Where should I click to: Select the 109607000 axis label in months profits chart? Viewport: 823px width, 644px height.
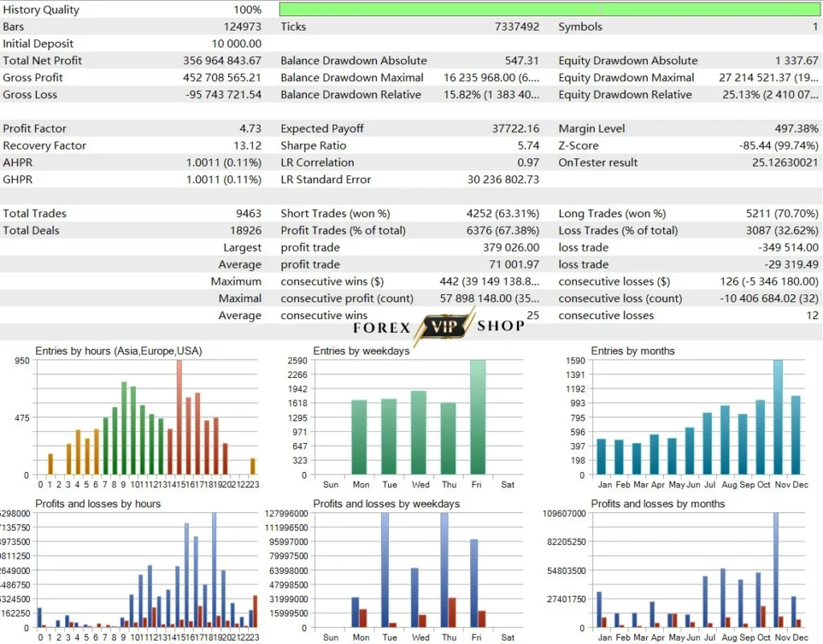coord(564,513)
